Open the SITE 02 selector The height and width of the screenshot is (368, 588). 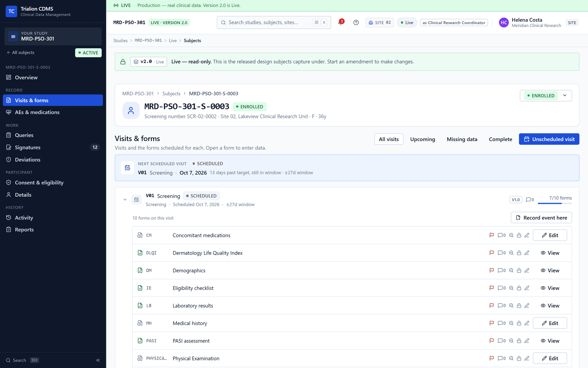[x=380, y=22]
